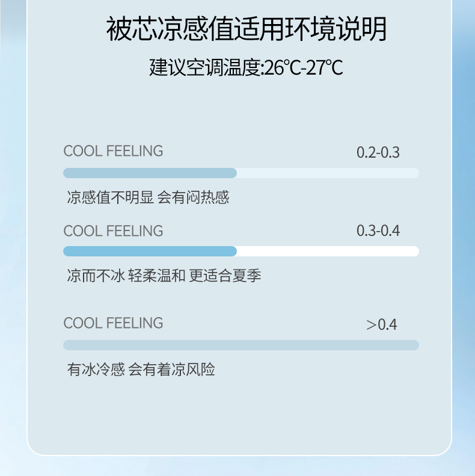
Task: Click the filled part of the 0.2-0.3 bar
Action: pyautogui.click(x=150, y=173)
